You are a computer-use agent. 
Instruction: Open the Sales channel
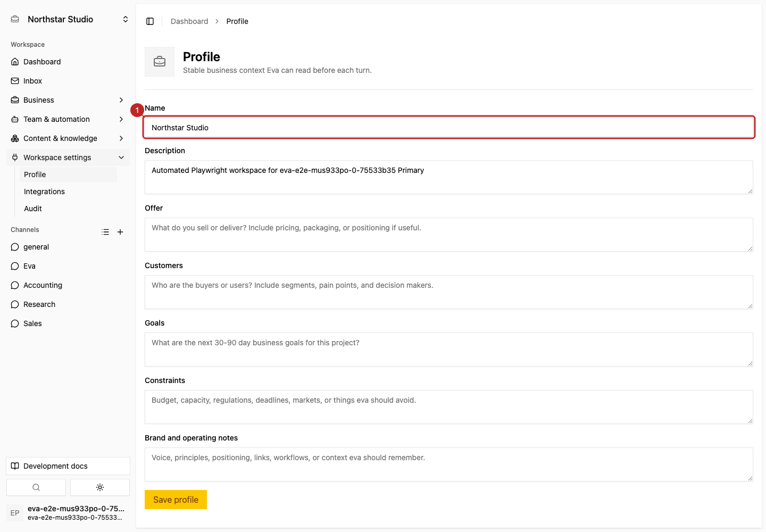coord(68,323)
